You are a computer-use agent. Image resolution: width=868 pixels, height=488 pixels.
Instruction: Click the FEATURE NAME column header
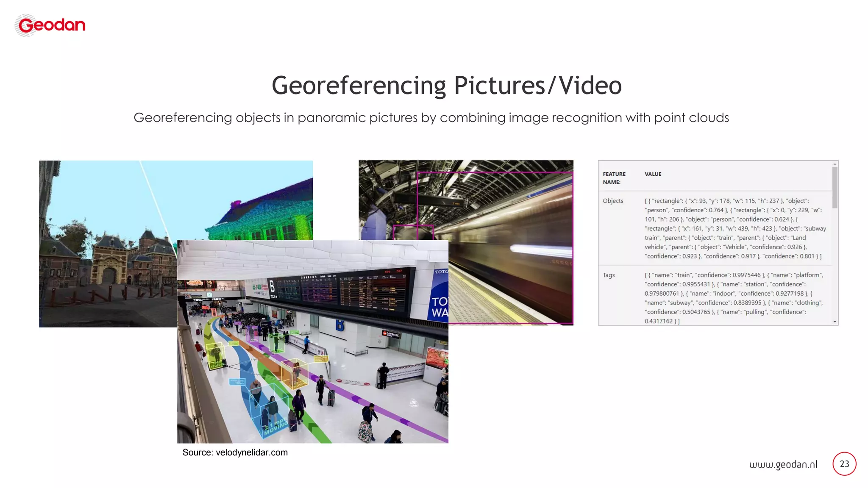pos(614,178)
